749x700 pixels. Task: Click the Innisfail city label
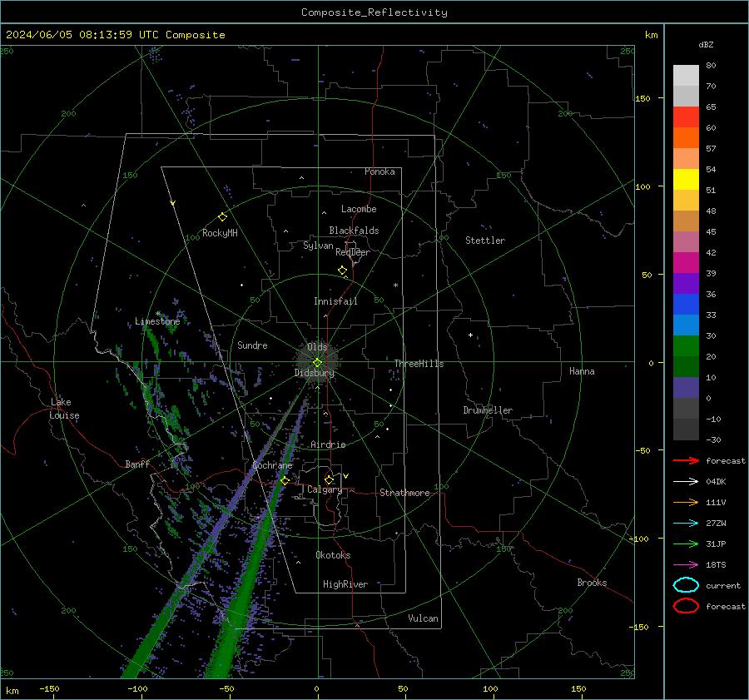tap(335, 301)
